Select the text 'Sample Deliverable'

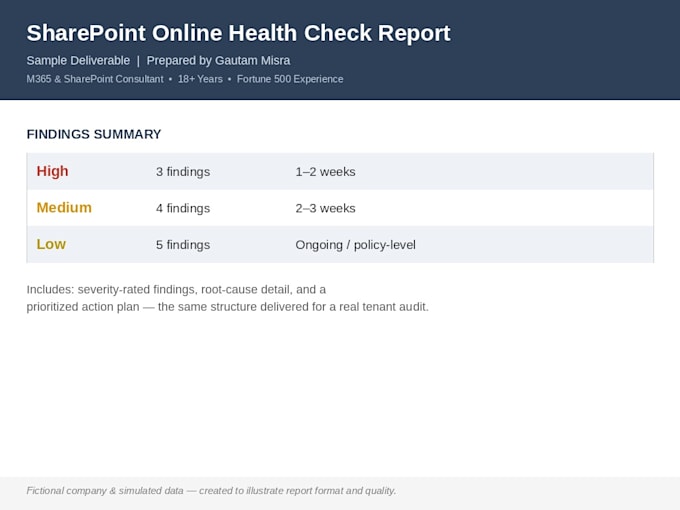click(78, 61)
